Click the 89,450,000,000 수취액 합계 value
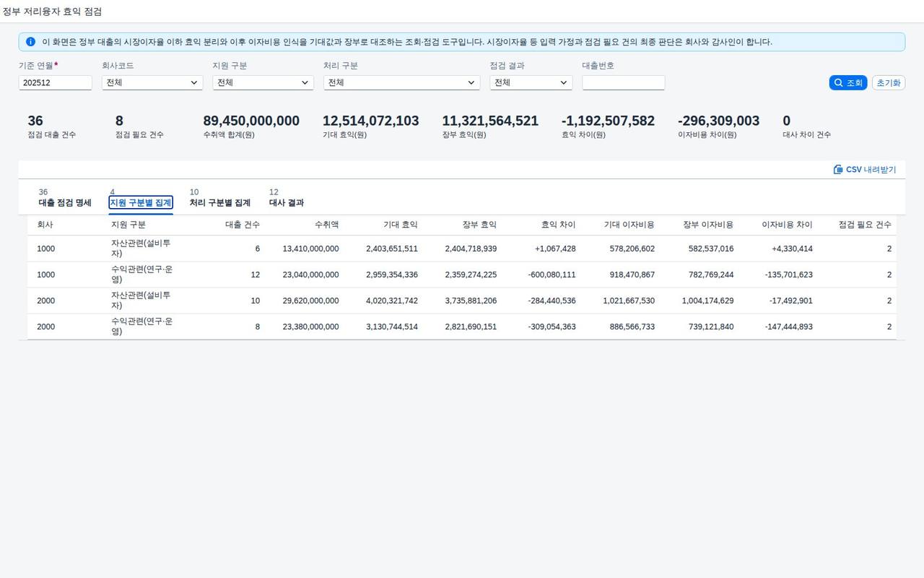The height and width of the screenshot is (578, 924). 251,121
